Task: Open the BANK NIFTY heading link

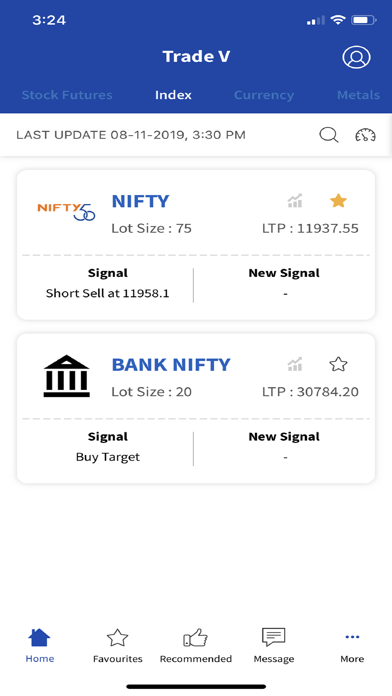Action: point(171,365)
